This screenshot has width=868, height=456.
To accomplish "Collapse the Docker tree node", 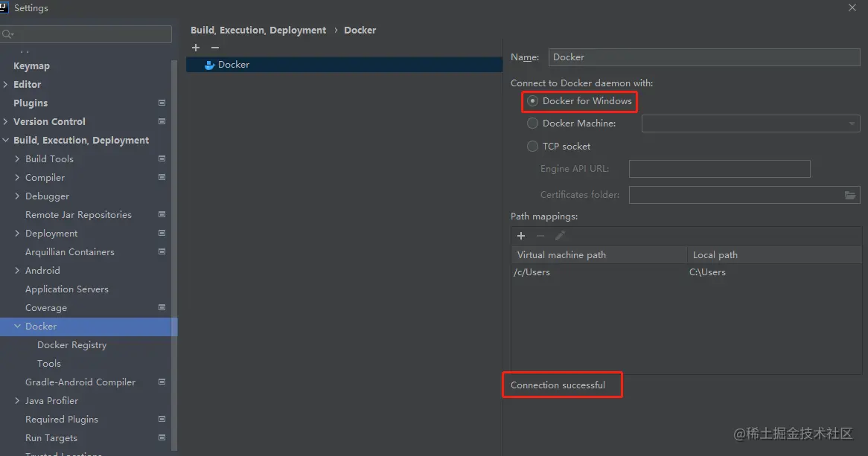I will pyautogui.click(x=17, y=326).
